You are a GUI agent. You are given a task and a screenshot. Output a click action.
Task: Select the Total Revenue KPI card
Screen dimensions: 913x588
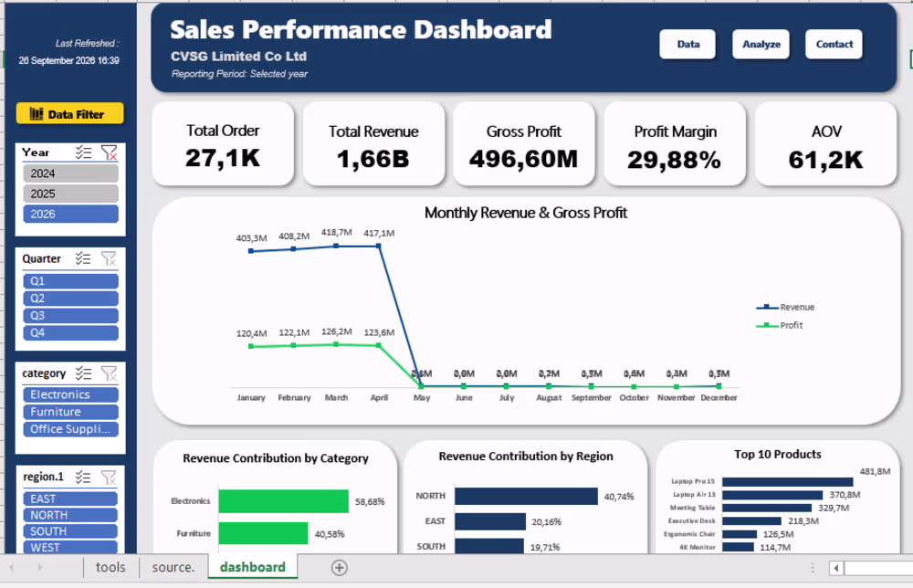(373, 144)
